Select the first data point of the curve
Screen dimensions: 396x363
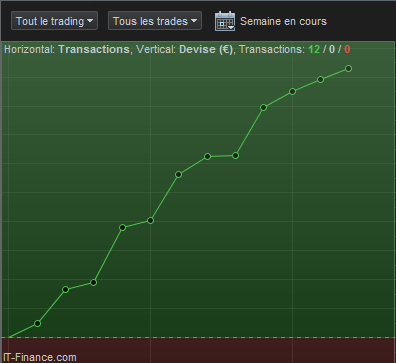pyautogui.click(x=38, y=323)
